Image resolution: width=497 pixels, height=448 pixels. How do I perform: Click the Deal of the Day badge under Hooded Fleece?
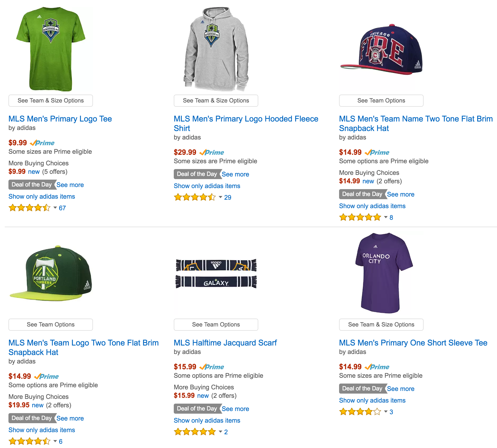coord(197,174)
